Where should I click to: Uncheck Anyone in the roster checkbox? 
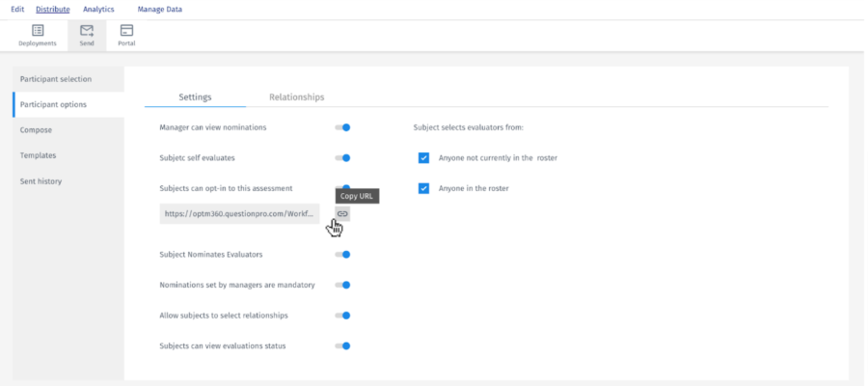[x=423, y=188]
